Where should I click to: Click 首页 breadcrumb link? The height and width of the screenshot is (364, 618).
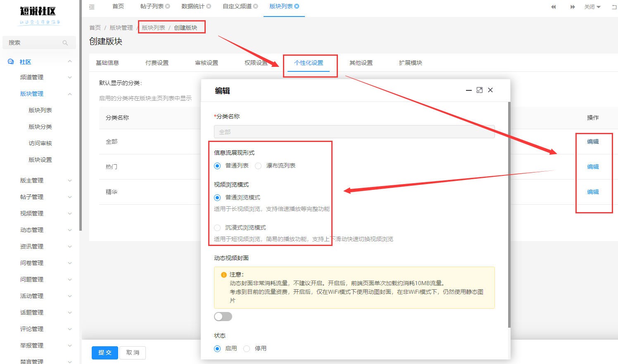coord(95,28)
